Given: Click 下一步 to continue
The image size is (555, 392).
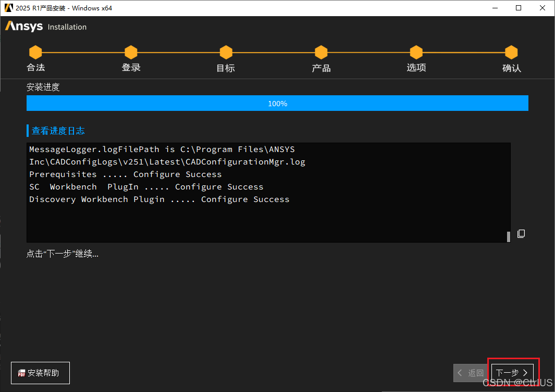Looking at the screenshot, I should point(512,373).
